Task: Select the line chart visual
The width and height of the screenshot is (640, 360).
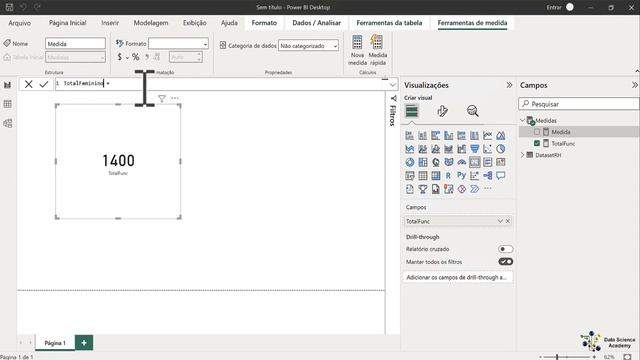Action: (x=487, y=136)
